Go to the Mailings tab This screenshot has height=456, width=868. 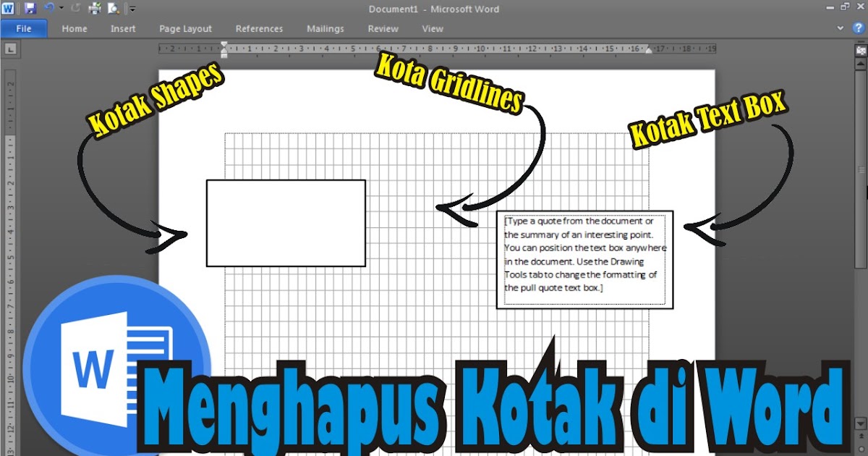[325, 29]
